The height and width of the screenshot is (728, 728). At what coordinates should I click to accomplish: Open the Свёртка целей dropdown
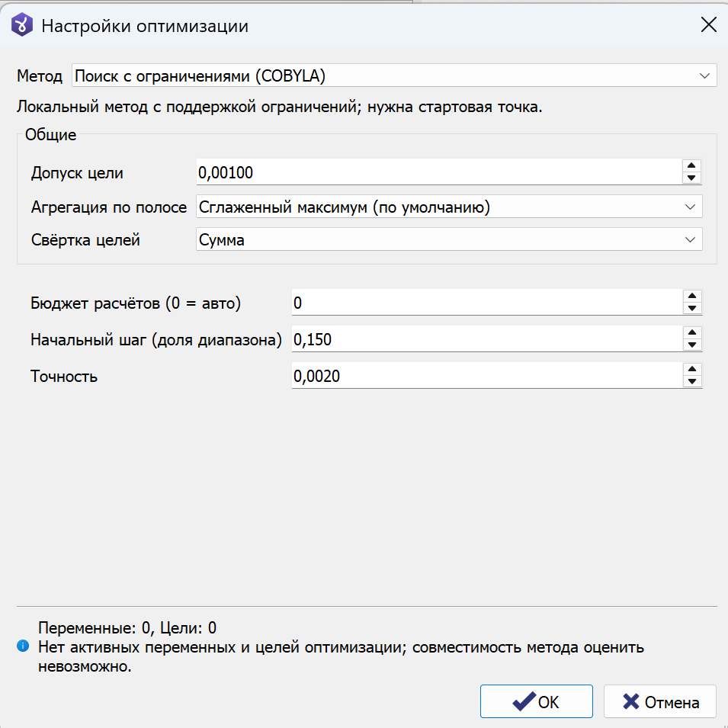click(449, 240)
